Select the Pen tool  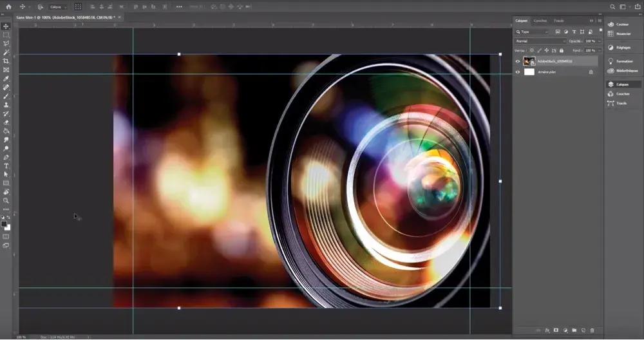[6, 157]
